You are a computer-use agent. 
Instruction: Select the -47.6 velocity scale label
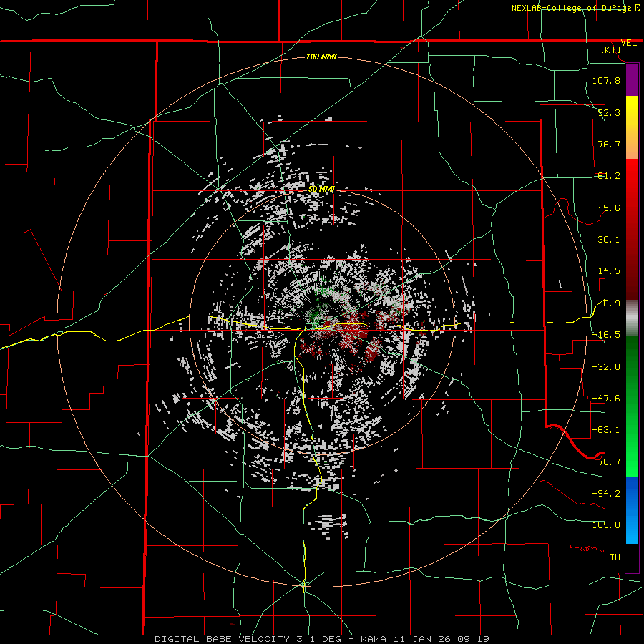coord(606,399)
